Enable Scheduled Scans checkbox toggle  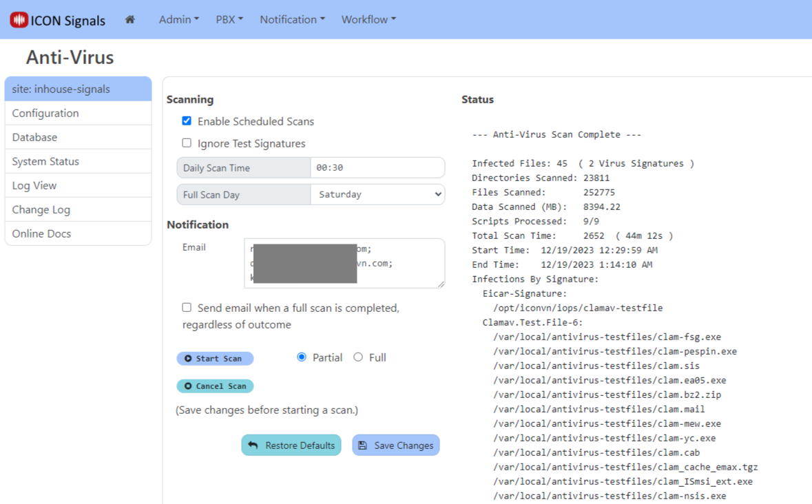pyautogui.click(x=187, y=121)
